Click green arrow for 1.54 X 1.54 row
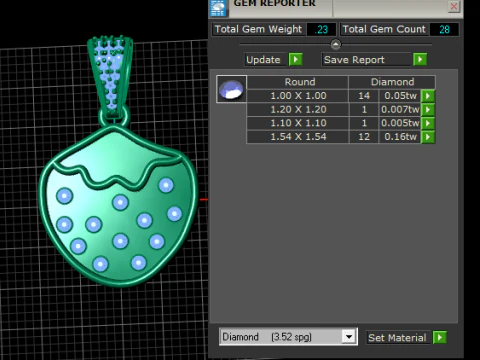Screen dimensions: 480x360 (x=428, y=137)
